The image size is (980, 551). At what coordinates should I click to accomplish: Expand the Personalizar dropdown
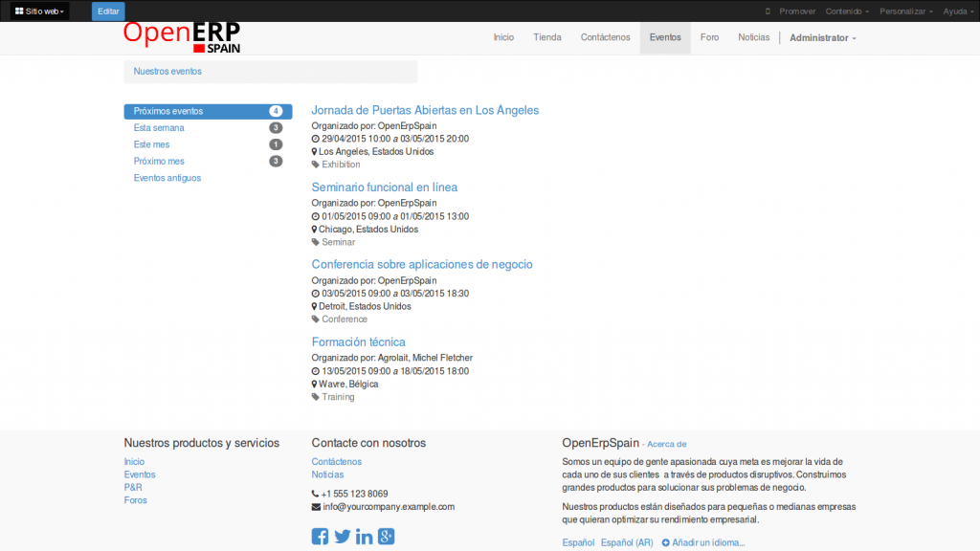[906, 11]
